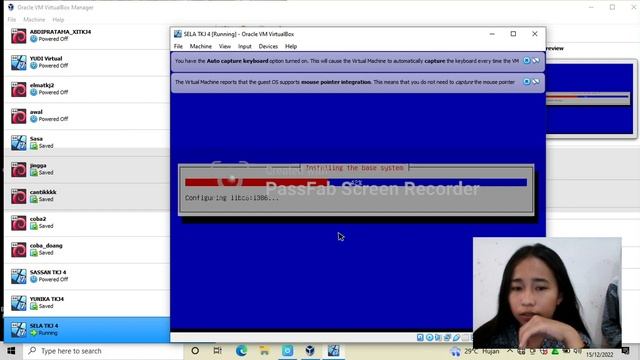This screenshot has width=640, height=360.
Task: Select the YUDI Virtual machine entry
Action: (87, 62)
